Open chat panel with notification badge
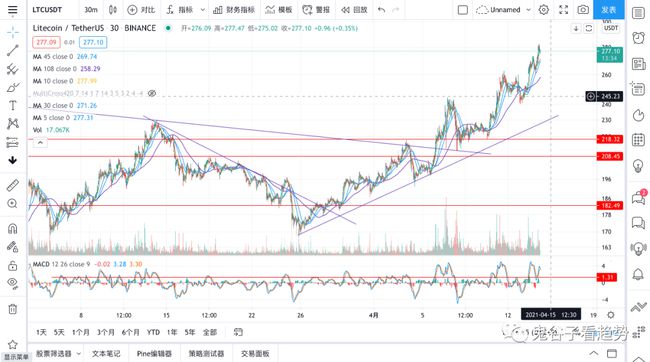Screen dimensions: 650x362 638,197
